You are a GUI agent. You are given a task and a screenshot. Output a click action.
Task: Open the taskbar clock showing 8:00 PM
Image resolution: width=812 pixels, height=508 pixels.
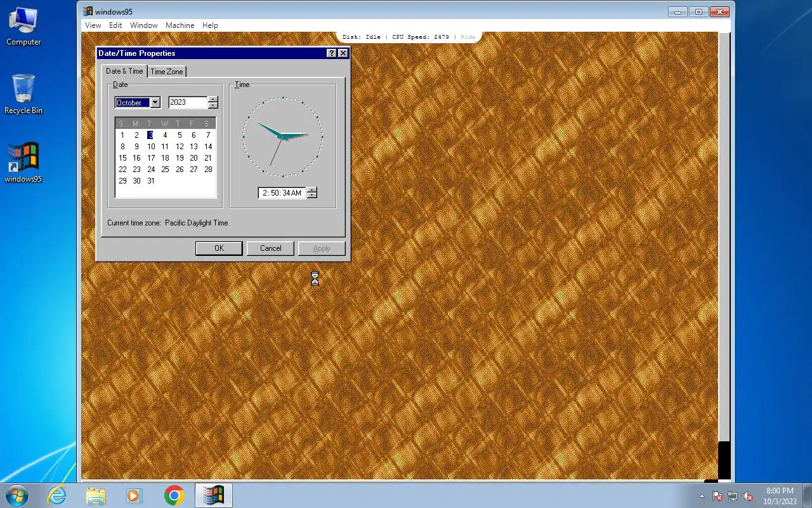[x=780, y=496]
